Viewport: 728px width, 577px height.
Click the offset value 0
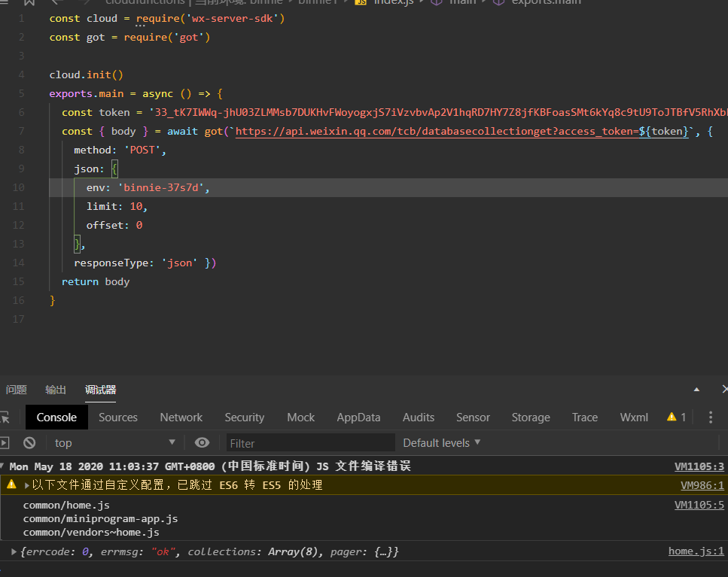(139, 225)
